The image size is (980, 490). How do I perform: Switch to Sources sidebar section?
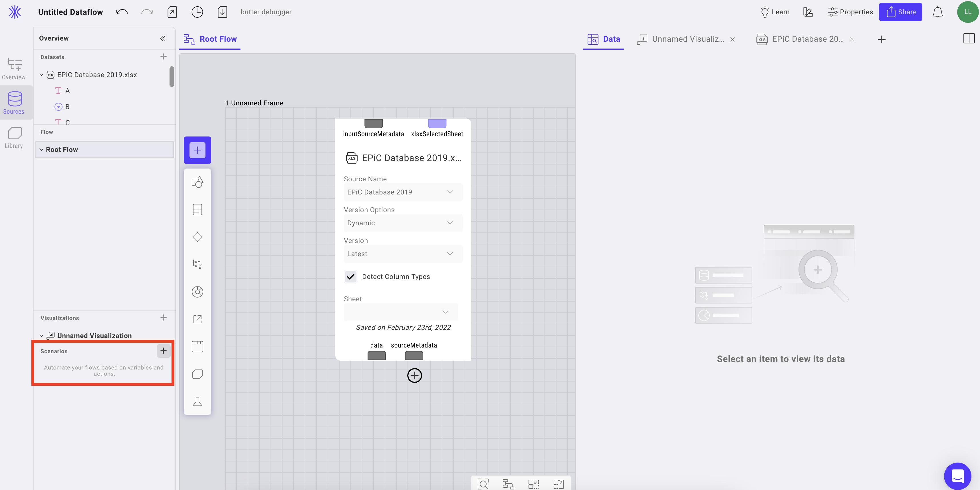point(14,103)
